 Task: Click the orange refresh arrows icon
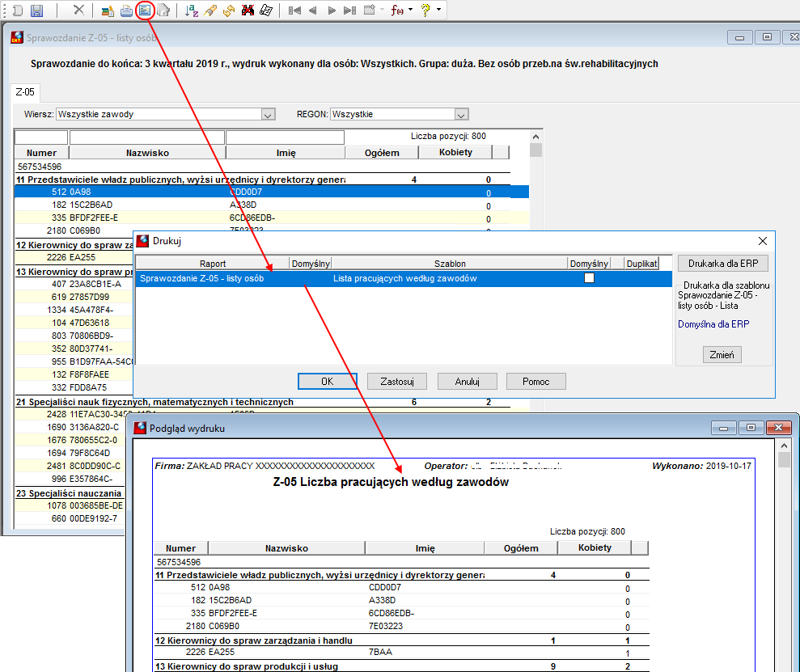pyautogui.click(x=229, y=11)
